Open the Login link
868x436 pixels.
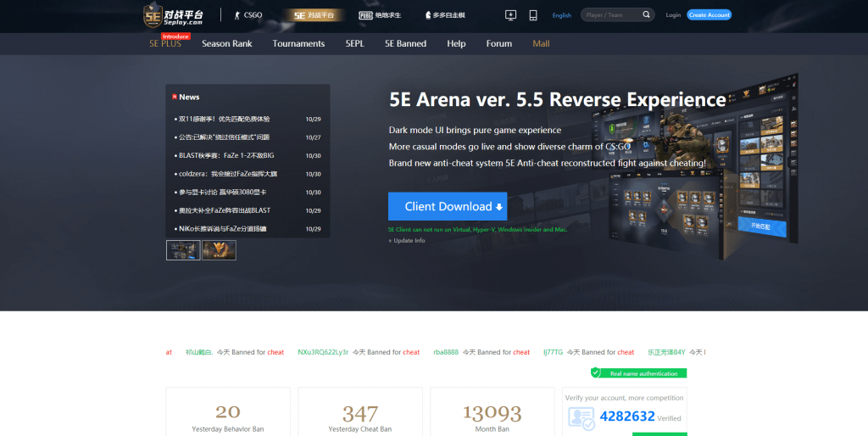[x=673, y=15]
